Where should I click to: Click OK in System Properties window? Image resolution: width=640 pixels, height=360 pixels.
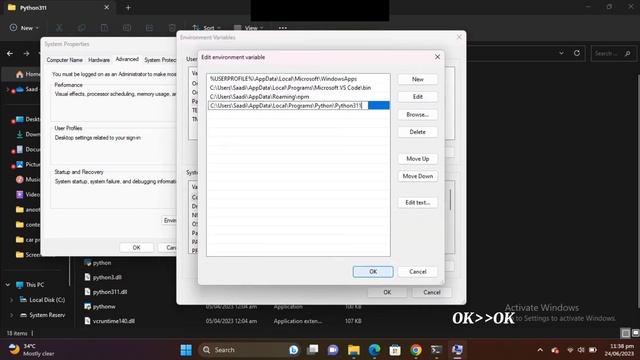[x=136, y=248]
